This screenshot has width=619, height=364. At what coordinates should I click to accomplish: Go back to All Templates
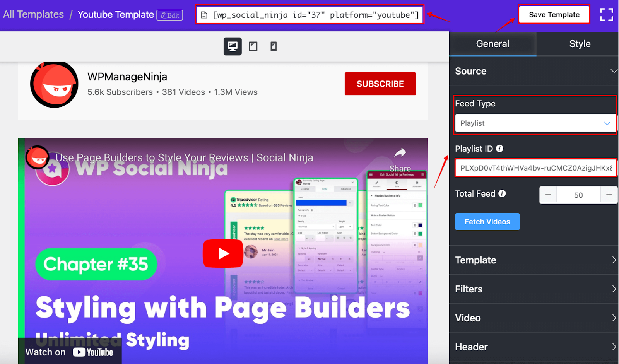pos(33,15)
